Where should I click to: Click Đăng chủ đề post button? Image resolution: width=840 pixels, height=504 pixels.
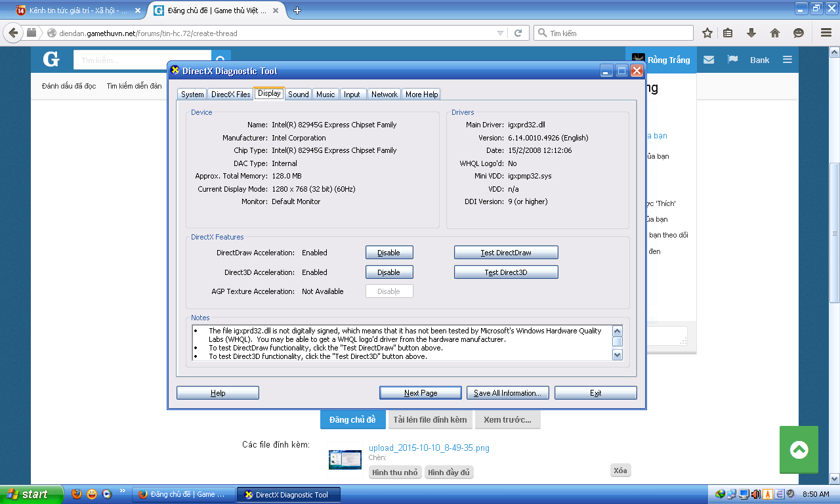pos(353,420)
